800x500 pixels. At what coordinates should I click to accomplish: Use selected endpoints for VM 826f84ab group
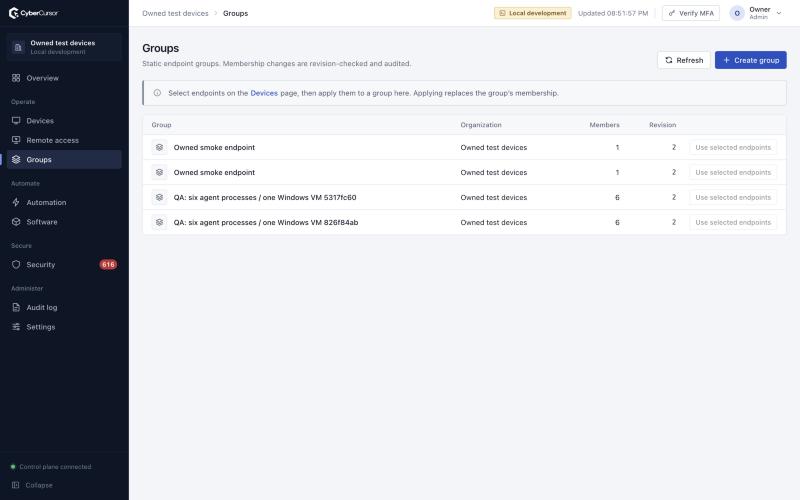click(733, 222)
